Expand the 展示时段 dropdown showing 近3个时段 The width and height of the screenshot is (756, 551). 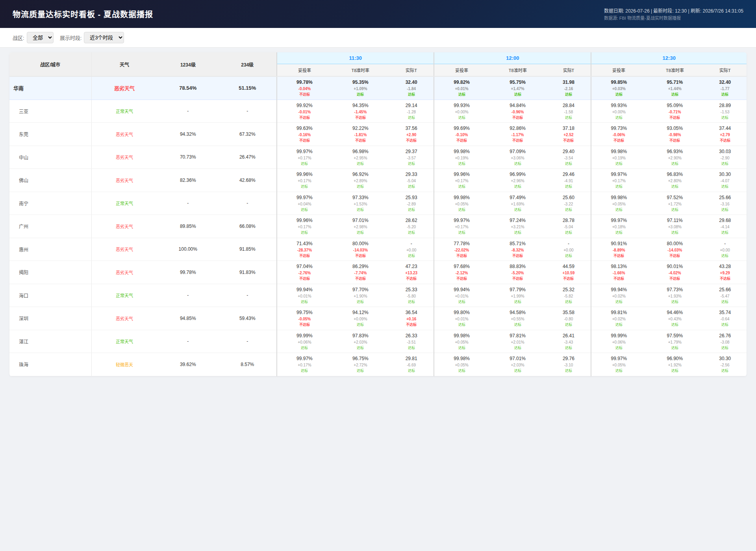point(104,38)
